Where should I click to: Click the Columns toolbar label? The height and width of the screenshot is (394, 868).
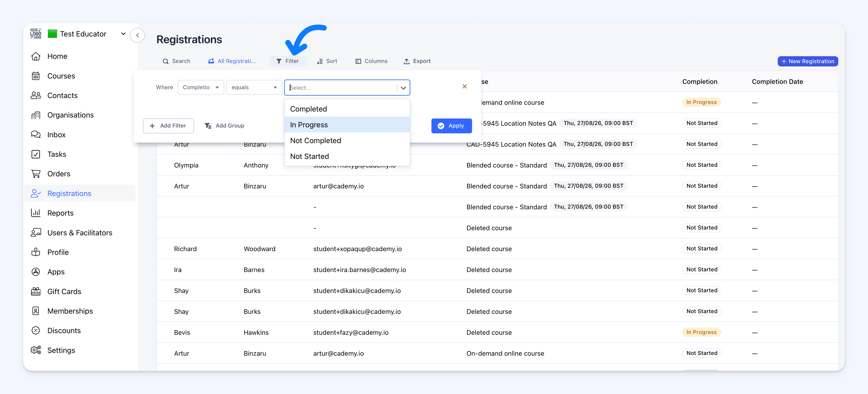376,61
